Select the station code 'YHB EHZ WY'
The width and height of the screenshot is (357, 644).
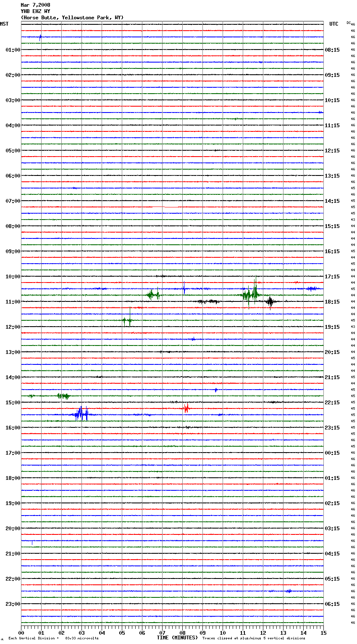[35, 11]
